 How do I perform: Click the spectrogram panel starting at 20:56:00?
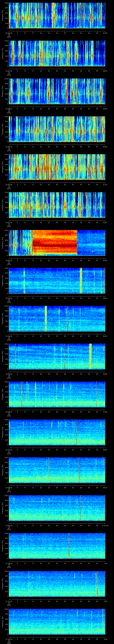57,394
